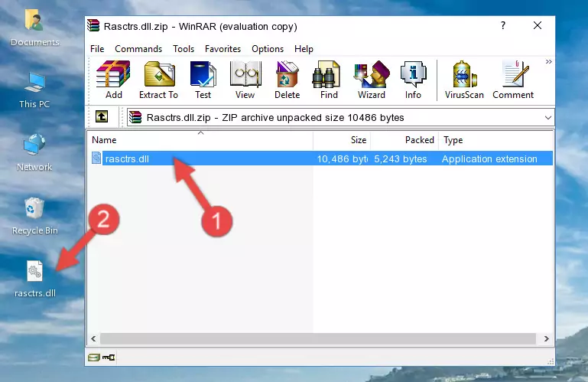588x382 pixels.
Task: Open the Extract To tool
Action: (158, 80)
